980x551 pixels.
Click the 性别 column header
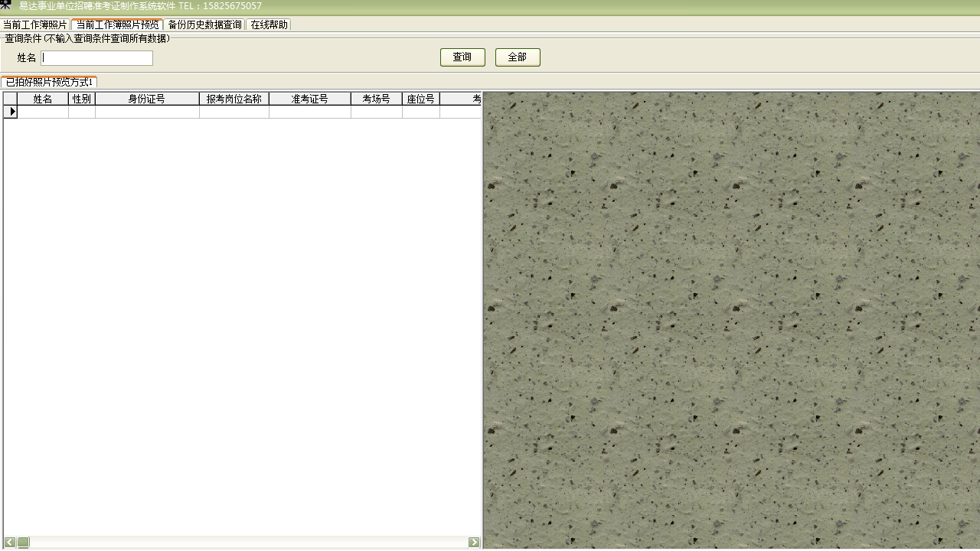click(82, 99)
